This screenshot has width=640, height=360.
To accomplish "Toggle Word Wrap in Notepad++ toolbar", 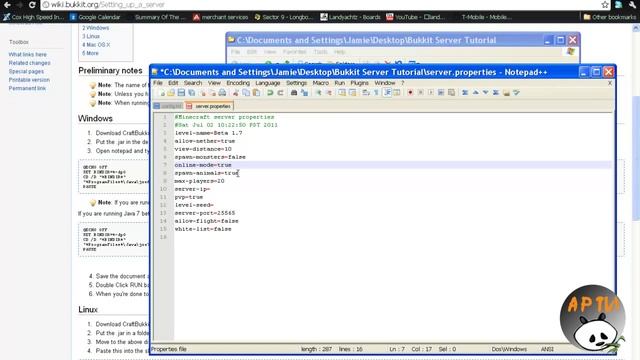I will [367, 93].
